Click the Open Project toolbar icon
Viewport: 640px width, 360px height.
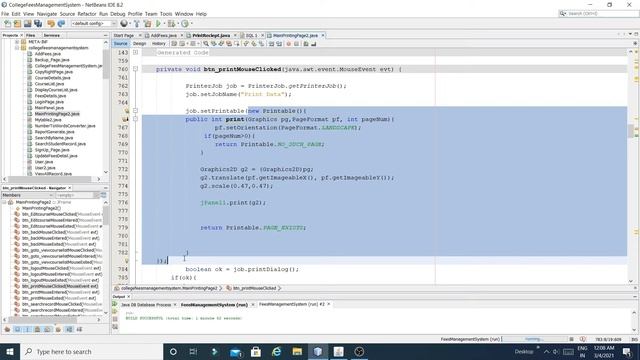(27, 24)
